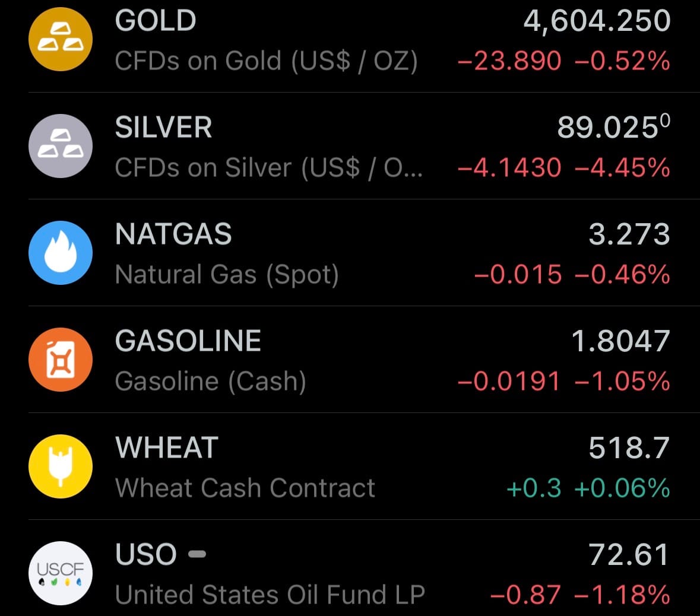The height and width of the screenshot is (616, 700).
Task: Select the GASOLINE ticker label
Action: click(188, 341)
